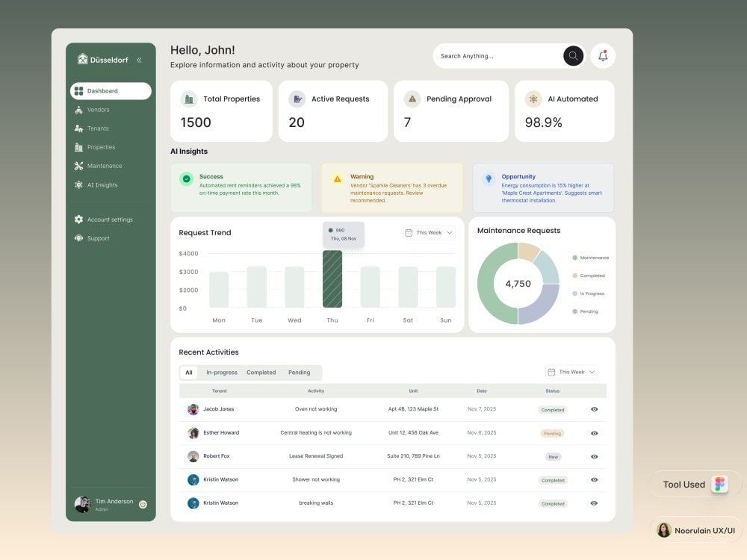This screenshot has height=560, width=747.
Task: Click the Pending Approval warning icon
Action: (412, 99)
